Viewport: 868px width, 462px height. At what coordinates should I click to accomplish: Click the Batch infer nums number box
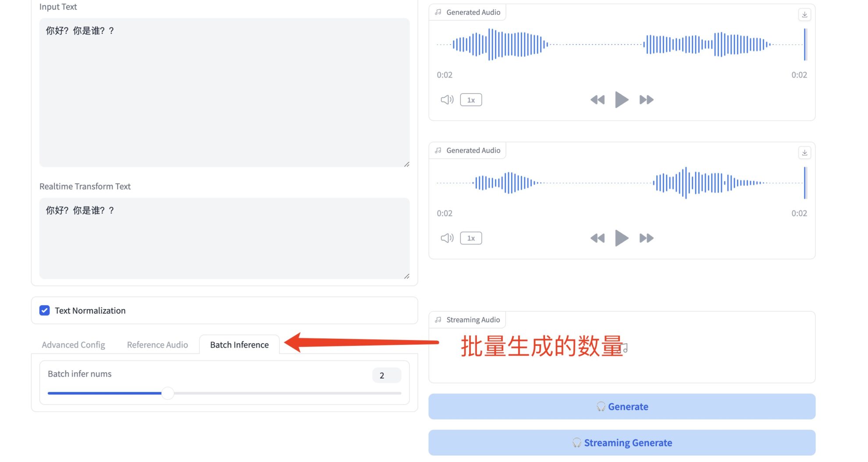coord(387,375)
